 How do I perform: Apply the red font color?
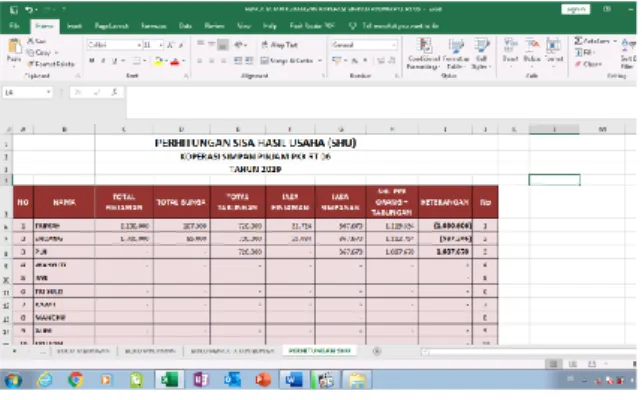pyautogui.click(x=175, y=61)
